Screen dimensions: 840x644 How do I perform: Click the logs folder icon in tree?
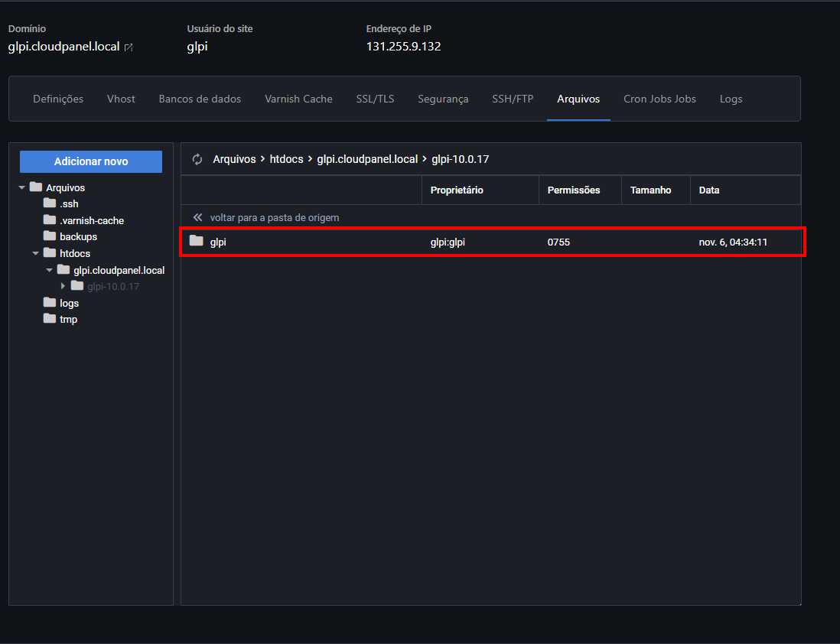click(x=50, y=303)
